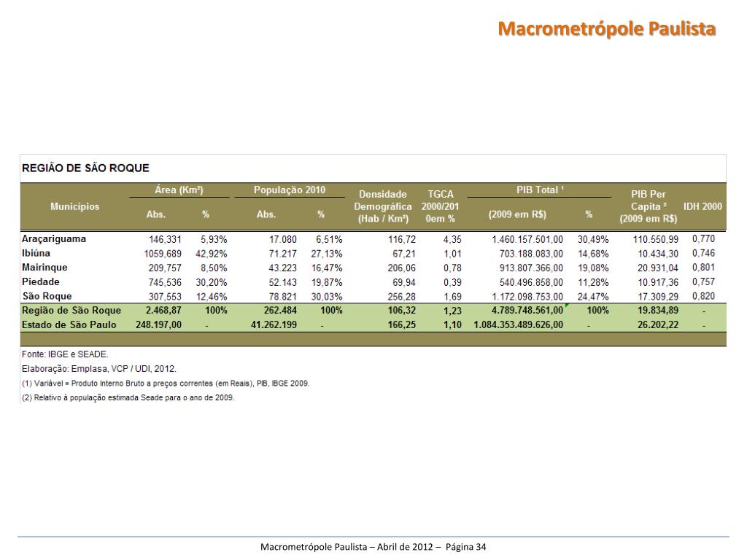Click the IDH 2000 header
747x560 pixels.
coord(703,206)
